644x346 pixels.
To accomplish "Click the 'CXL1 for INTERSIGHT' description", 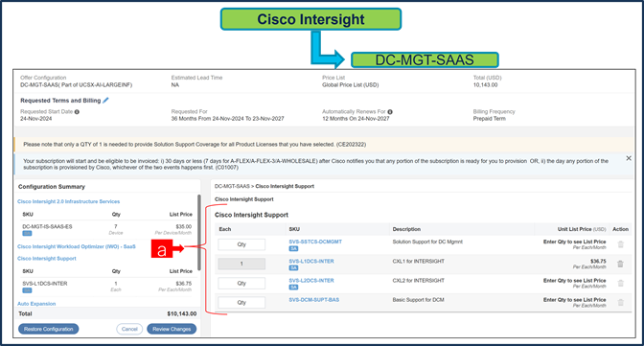I will pyautogui.click(x=419, y=261).
